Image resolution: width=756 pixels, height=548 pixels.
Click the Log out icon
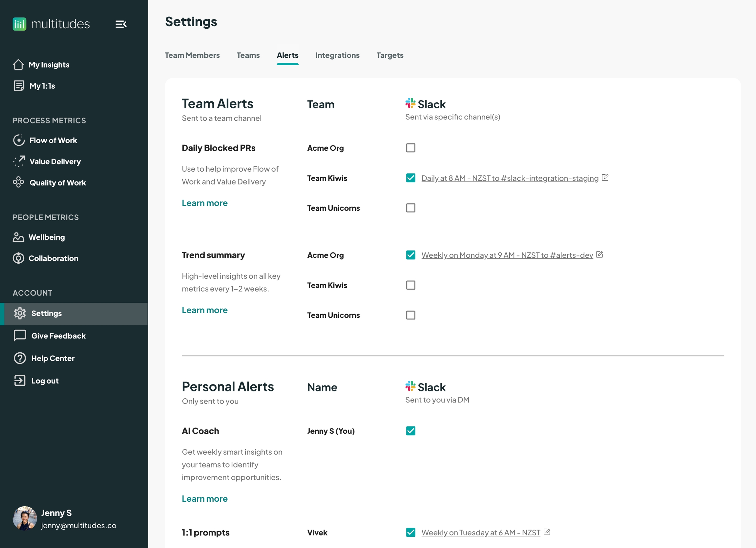click(x=20, y=381)
